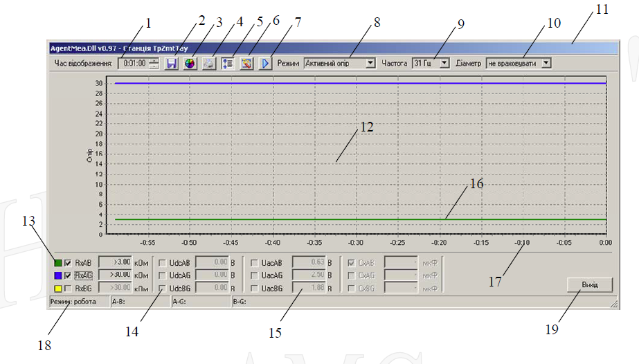This screenshot has width=639, height=364.
Task: Open the color palette settings icon
Action: 190,64
